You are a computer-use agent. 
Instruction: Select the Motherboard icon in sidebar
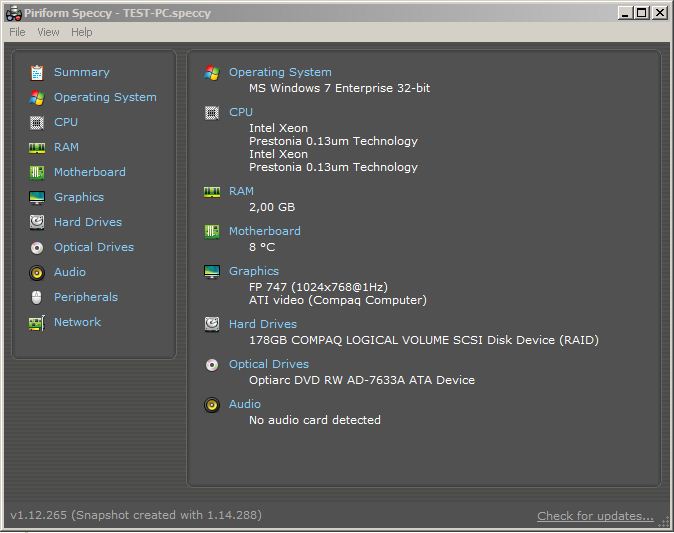click(37, 173)
